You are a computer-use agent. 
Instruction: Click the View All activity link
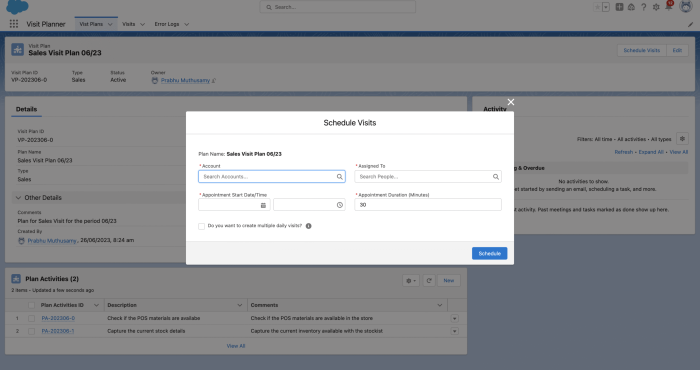pos(679,152)
